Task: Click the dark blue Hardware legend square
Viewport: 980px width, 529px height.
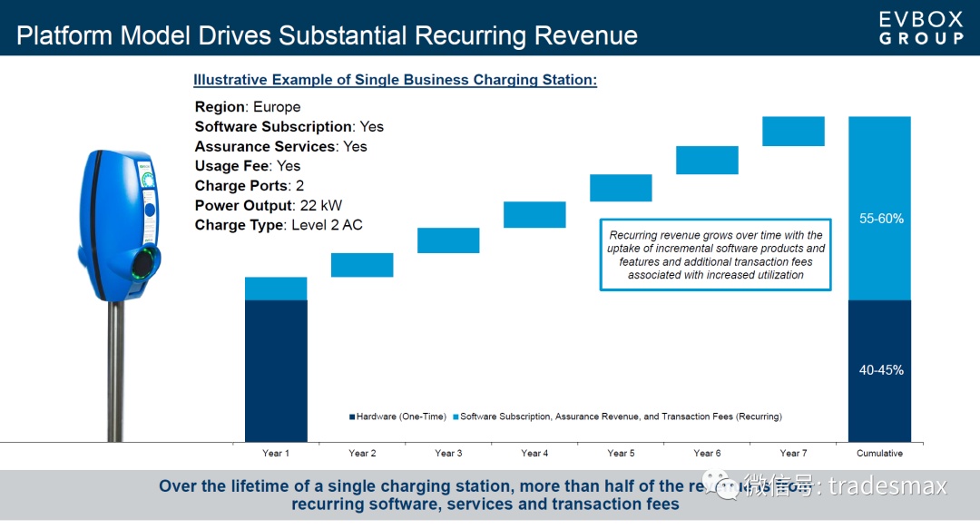Action: click(351, 417)
